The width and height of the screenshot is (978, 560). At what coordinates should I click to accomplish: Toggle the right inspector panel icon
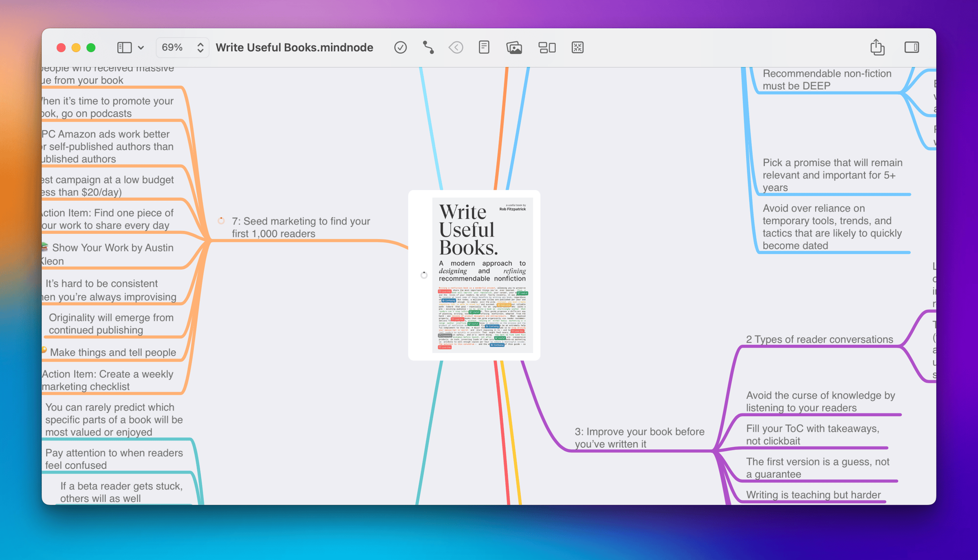[x=912, y=47]
